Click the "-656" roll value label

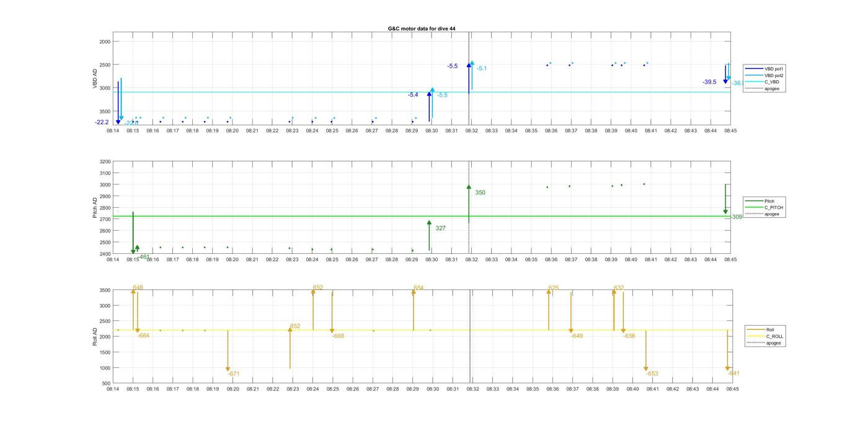(629, 336)
